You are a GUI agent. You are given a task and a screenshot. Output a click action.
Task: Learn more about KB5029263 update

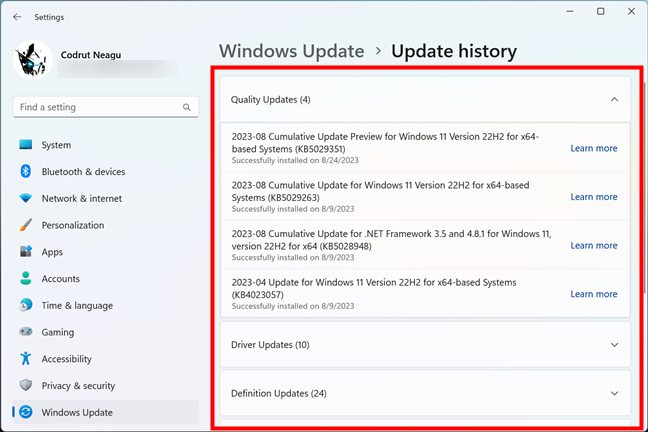click(594, 197)
